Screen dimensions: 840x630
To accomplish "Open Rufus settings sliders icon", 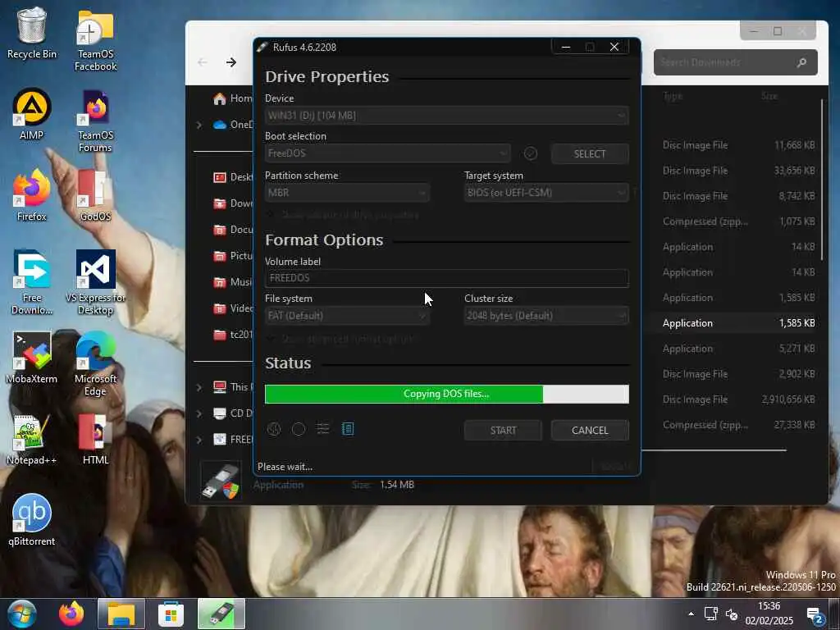I will click(323, 428).
